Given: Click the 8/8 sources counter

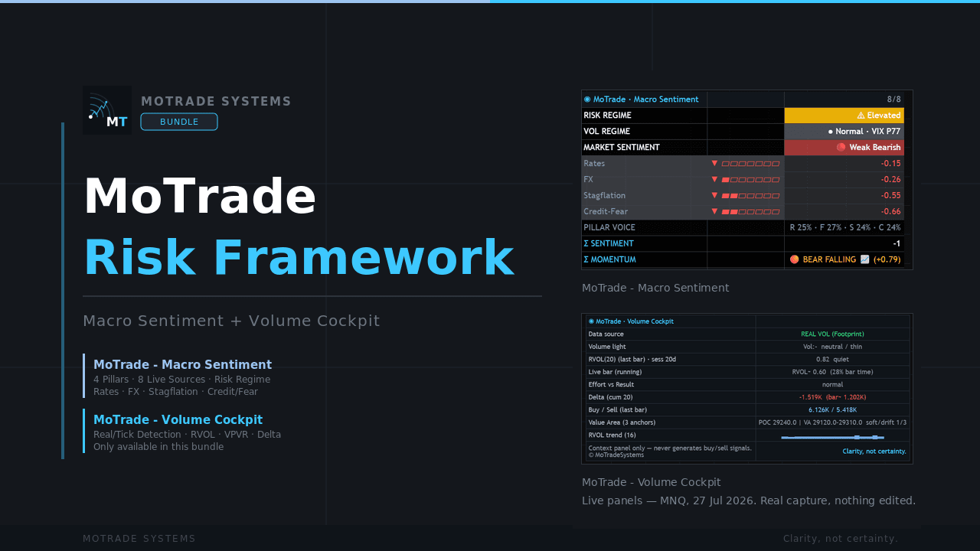Looking at the screenshot, I should (x=893, y=99).
